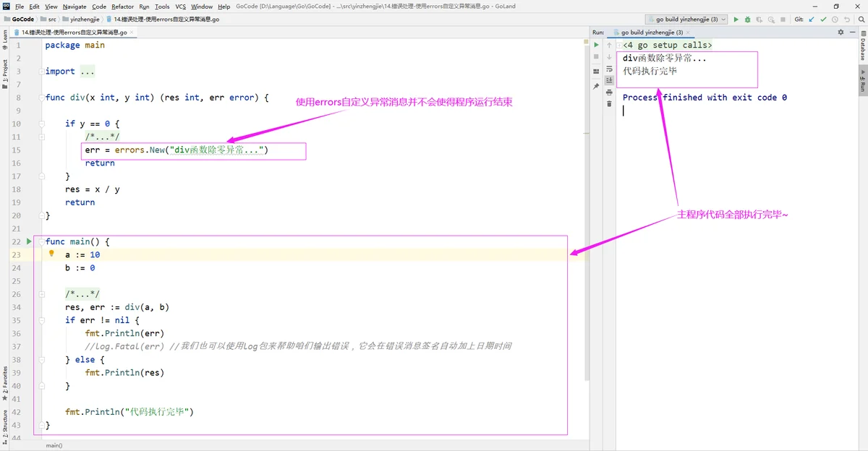Open the Navigate menu
Viewport: 868px width, 451px height.
coord(75,7)
